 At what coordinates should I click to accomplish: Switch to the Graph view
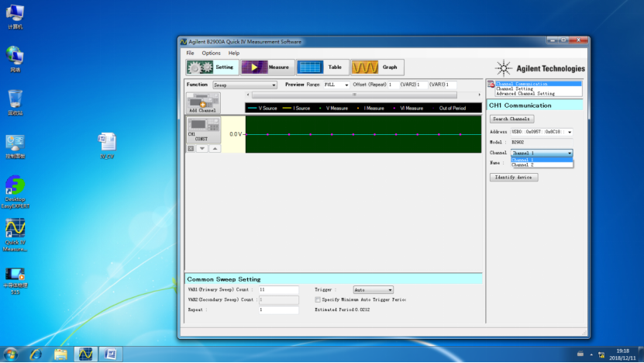point(377,67)
